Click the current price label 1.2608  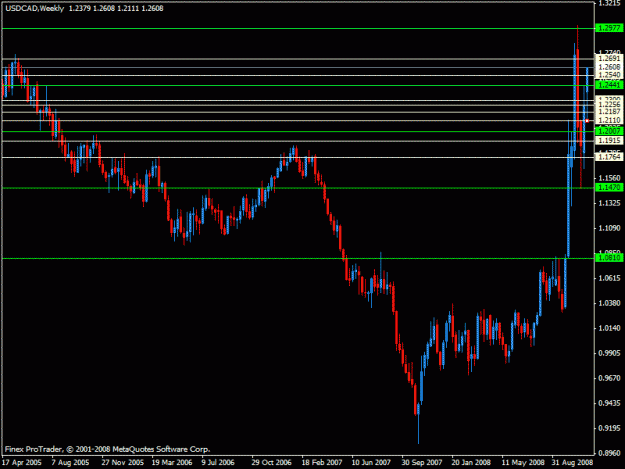coord(609,67)
